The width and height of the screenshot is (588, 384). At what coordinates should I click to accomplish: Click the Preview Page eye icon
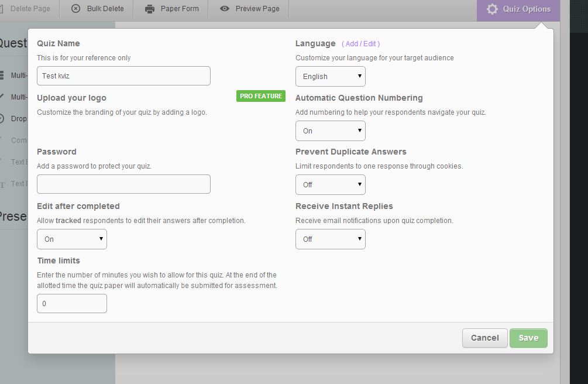pos(225,9)
